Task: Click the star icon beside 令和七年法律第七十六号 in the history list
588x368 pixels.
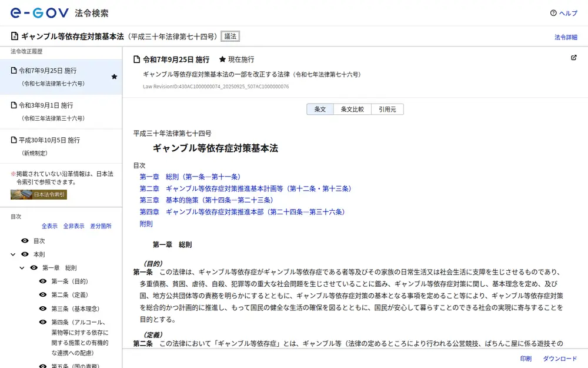Action: [115, 77]
